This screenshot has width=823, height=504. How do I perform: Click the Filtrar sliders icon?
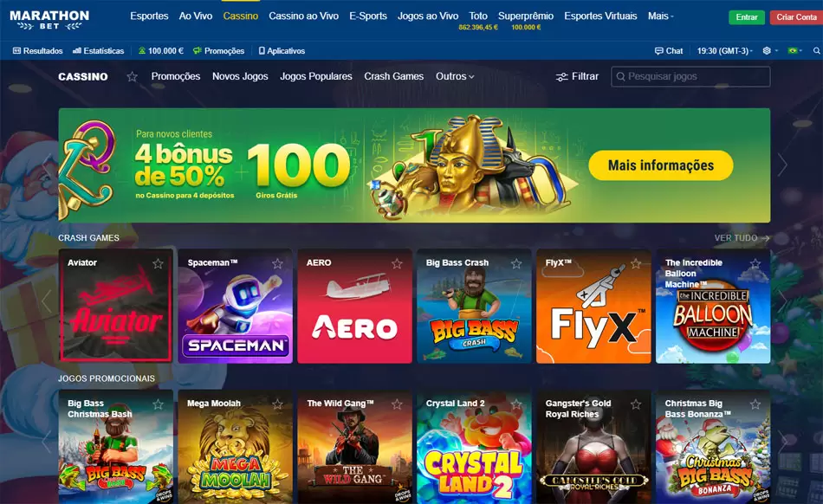coord(561,76)
